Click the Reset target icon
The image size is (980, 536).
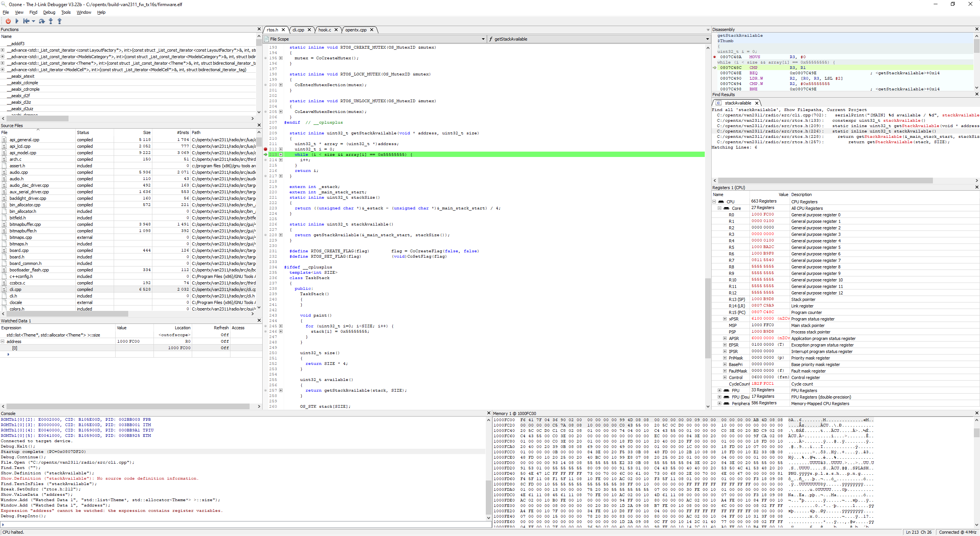26,21
